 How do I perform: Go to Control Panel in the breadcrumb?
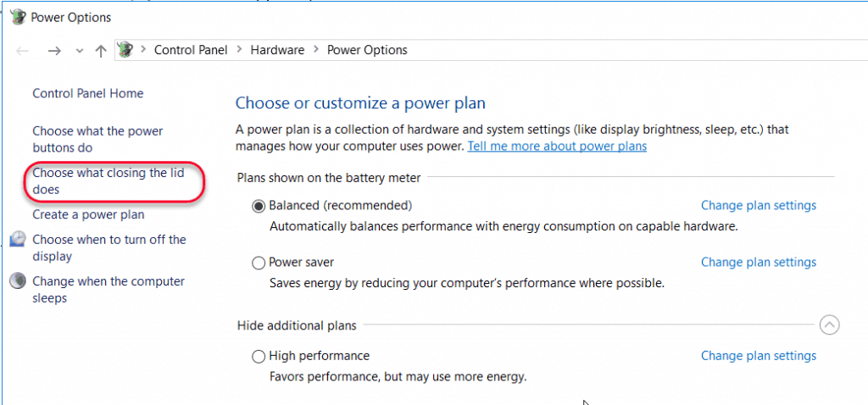[x=191, y=50]
